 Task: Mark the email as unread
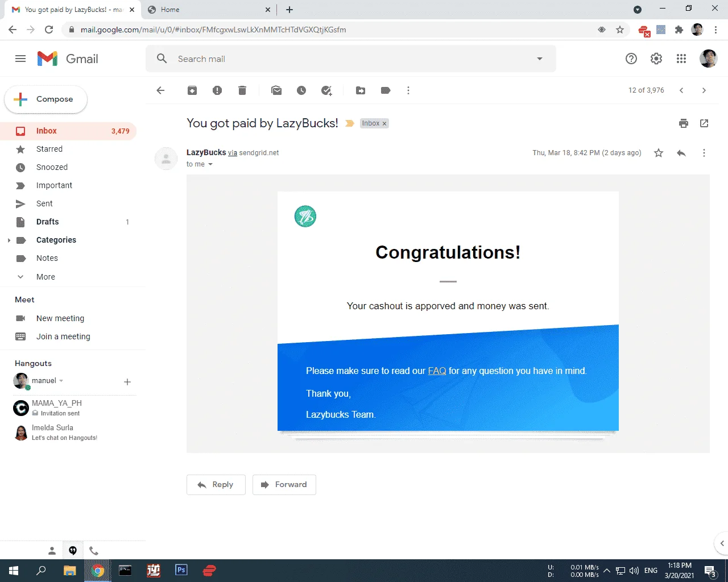pyautogui.click(x=276, y=90)
